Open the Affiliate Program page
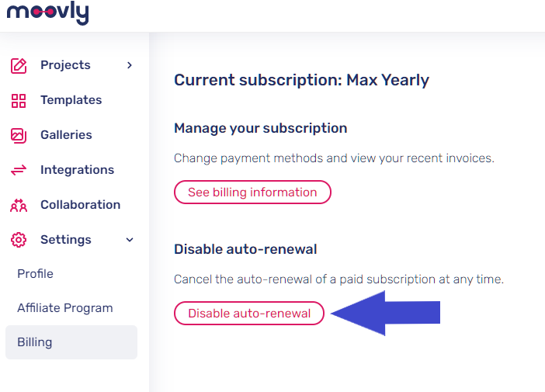545x392 pixels. pos(65,308)
